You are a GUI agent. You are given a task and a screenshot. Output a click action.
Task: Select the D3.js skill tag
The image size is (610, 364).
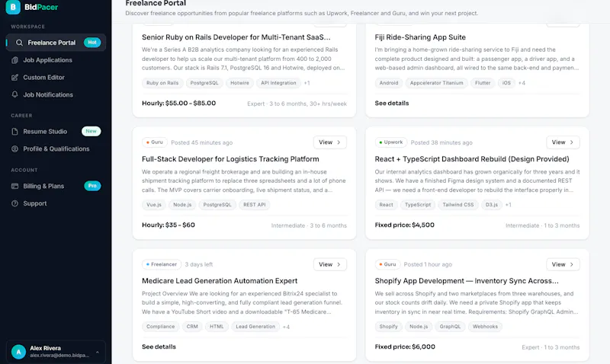492,205
